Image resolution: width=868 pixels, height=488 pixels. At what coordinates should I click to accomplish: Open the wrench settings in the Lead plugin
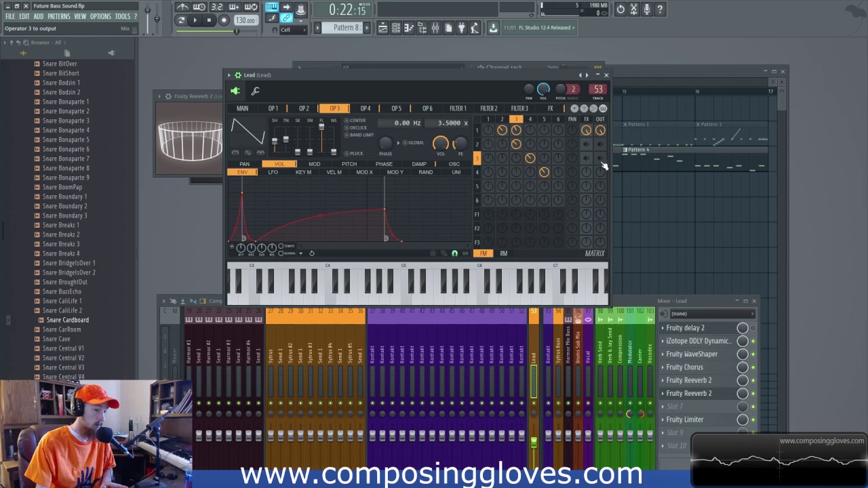pyautogui.click(x=256, y=91)
